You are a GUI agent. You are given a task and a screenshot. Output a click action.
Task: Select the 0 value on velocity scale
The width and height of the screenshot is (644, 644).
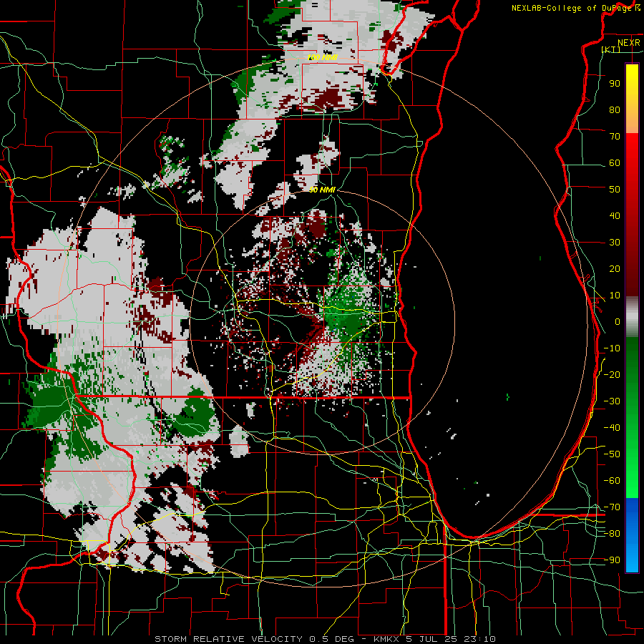point(618,322)
